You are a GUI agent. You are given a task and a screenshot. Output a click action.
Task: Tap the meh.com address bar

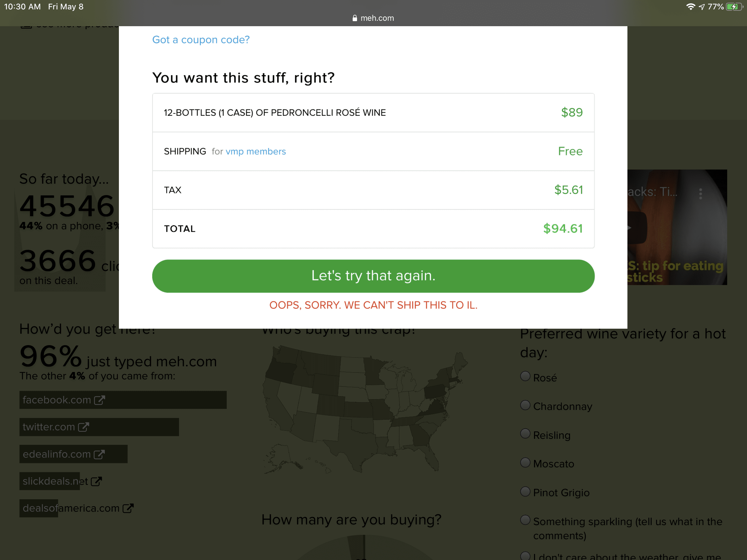coord(373,18)
